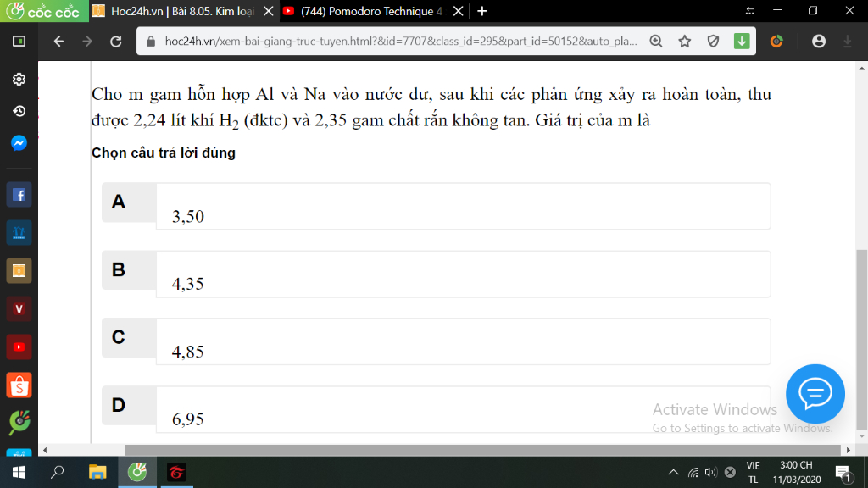Open the Windows notification center
This screenshot has height=488, width=868.
tap(843, 473)
